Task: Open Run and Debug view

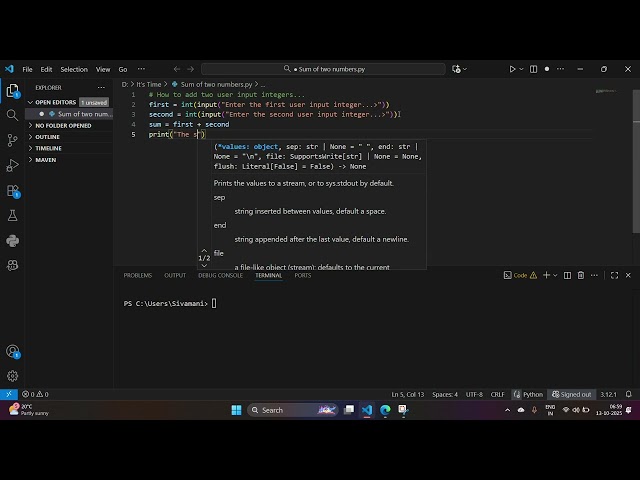Action: [12, 165]
